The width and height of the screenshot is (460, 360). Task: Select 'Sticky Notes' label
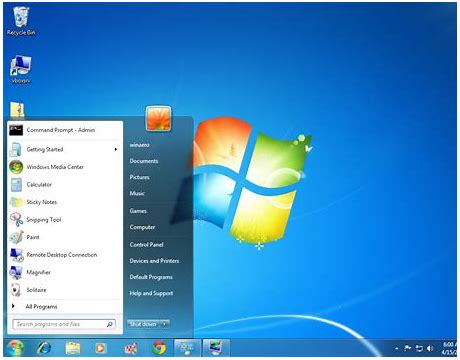point(42,202)
